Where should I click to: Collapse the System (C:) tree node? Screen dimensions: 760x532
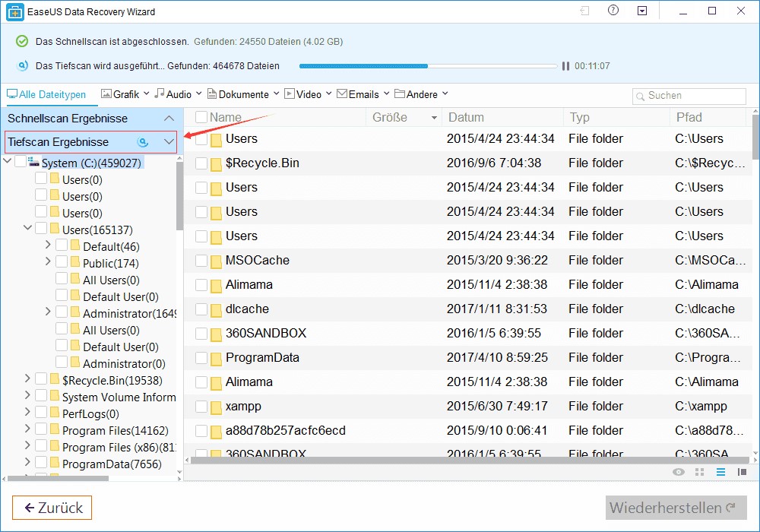[x=8, y=161]
